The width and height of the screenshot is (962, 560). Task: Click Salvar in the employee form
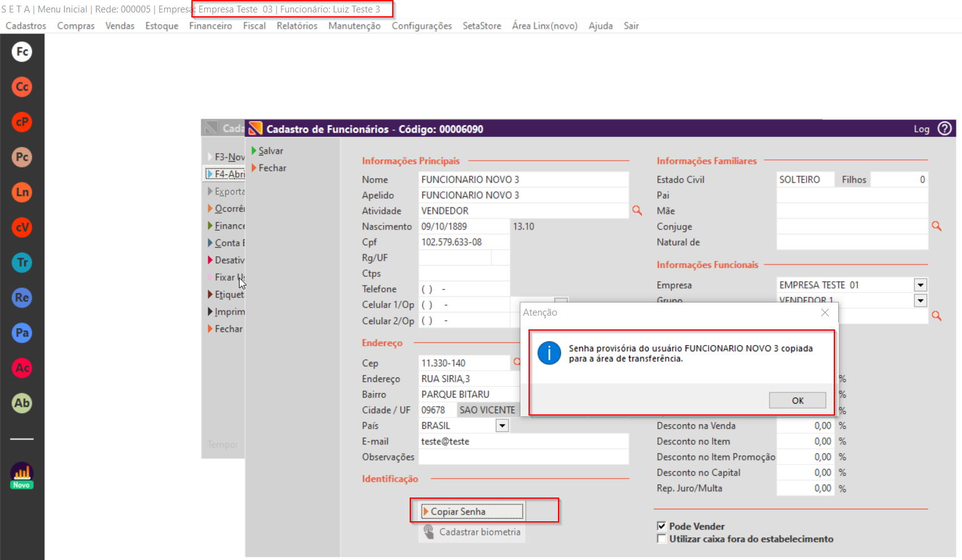[x=268, y=151]
